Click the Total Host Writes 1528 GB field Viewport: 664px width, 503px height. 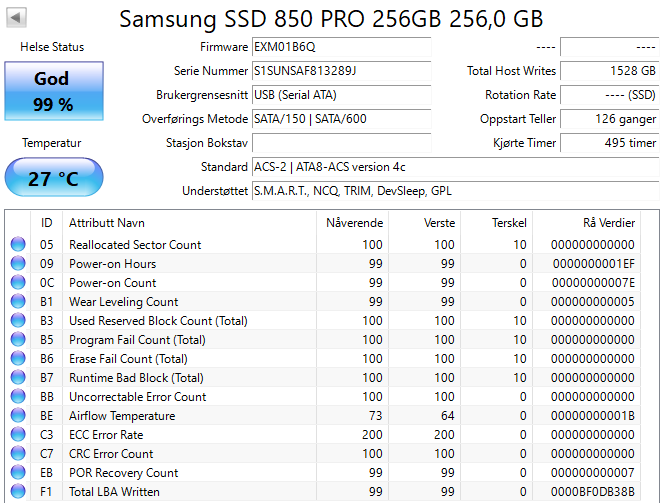pos(610,71)
